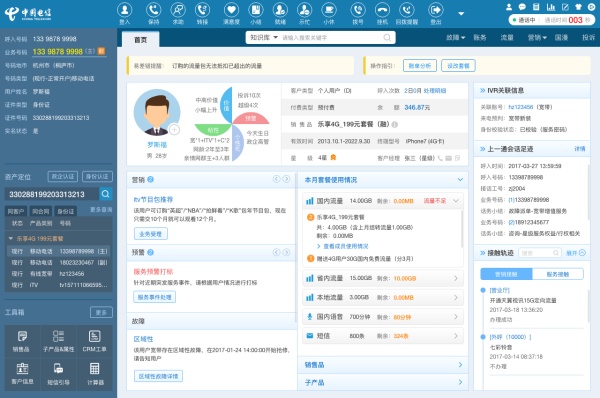
Task: Click the plus icon on customer avatar
Action: (x=174, y=130)
